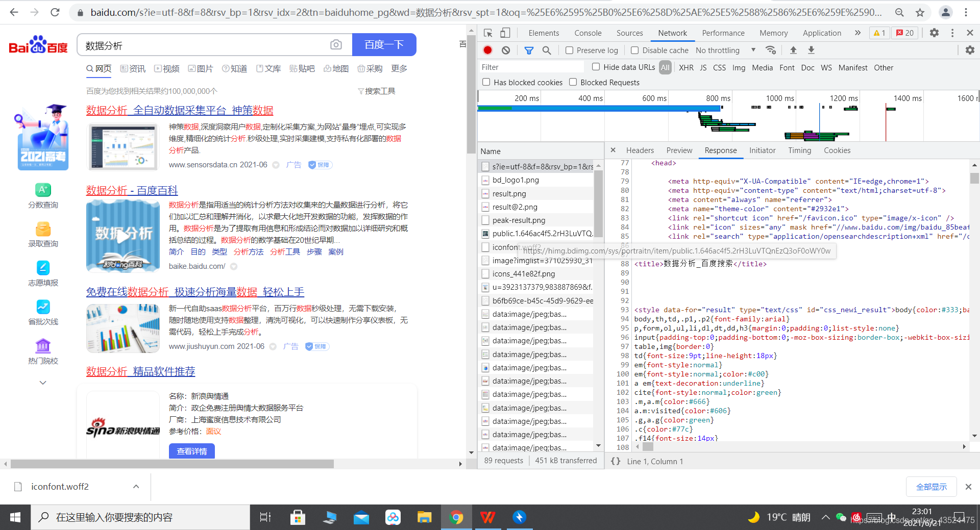The width and height of the screenshot is (980, 530).
Task: Click the 1 warning counter badge
Action: 879,33
